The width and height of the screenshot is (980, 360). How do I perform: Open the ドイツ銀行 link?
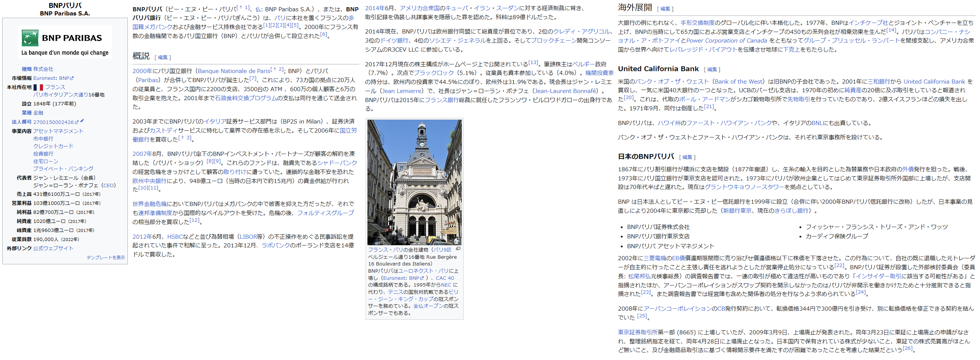pos(394,41)
